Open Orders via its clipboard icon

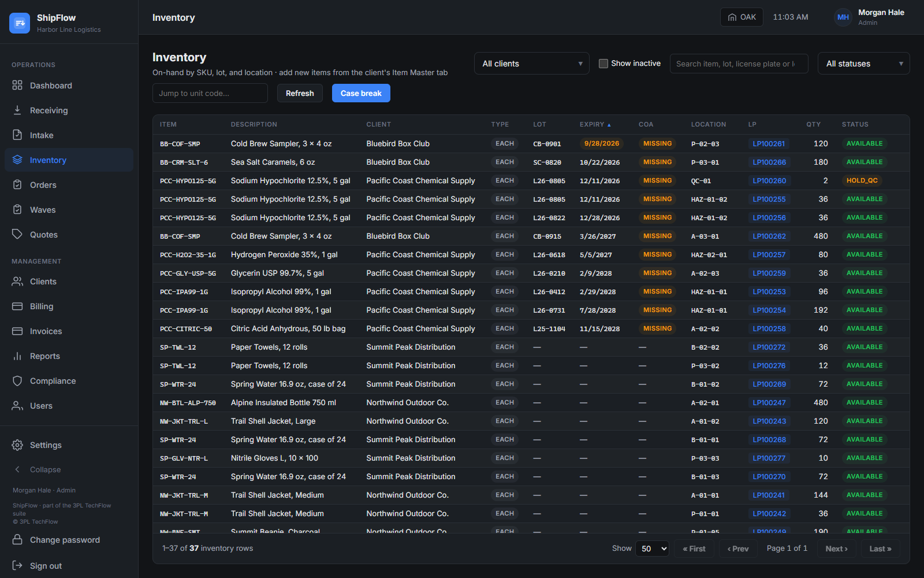point(17,184)
